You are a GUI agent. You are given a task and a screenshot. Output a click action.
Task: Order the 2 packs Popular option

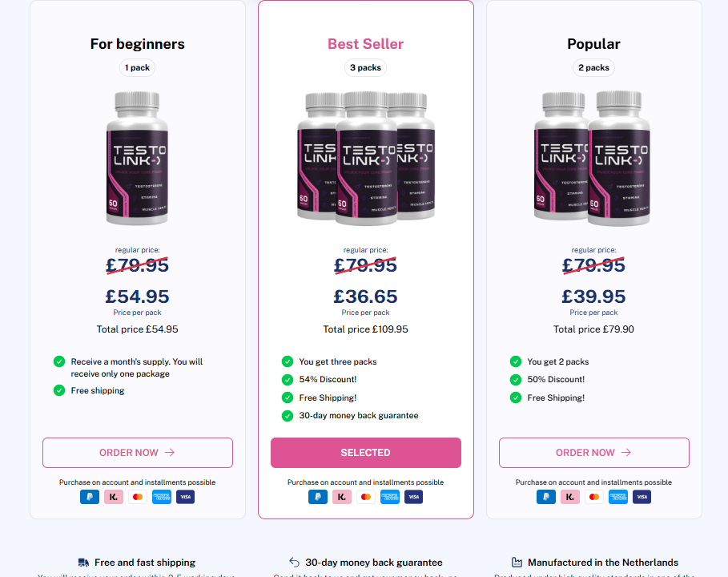pos(593,453)
